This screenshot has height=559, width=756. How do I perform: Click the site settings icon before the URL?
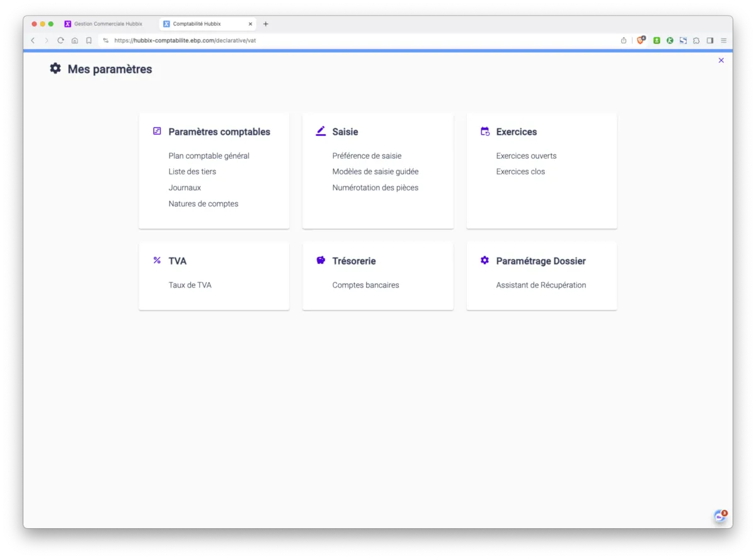106,40
